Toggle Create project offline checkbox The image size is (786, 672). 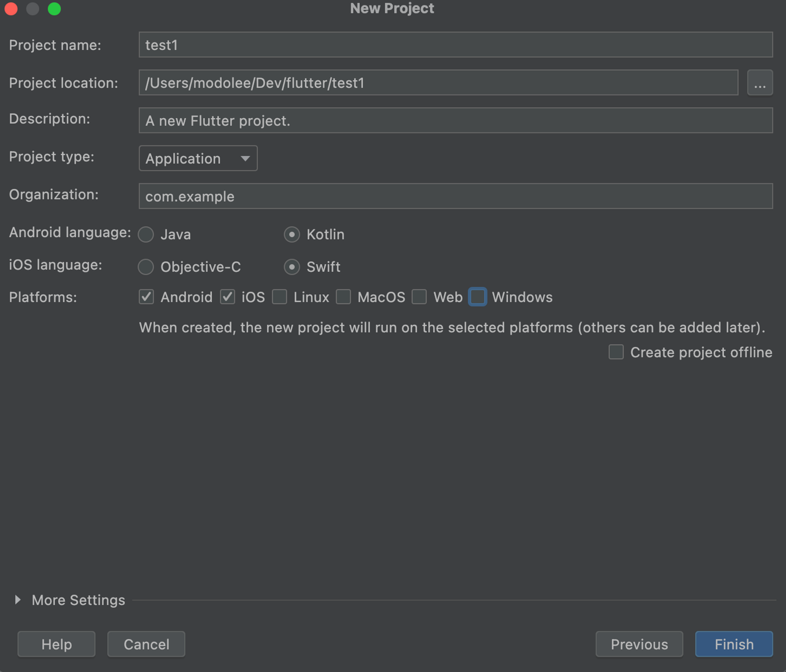pyautogui.click(x=616, y=352)
